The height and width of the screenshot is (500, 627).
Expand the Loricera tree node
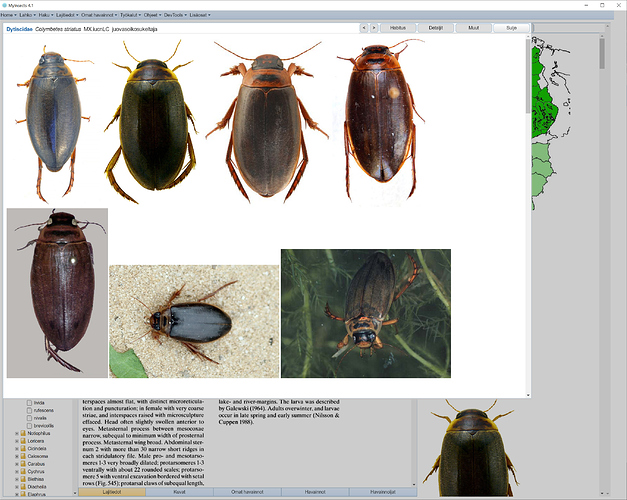[17, 441]
